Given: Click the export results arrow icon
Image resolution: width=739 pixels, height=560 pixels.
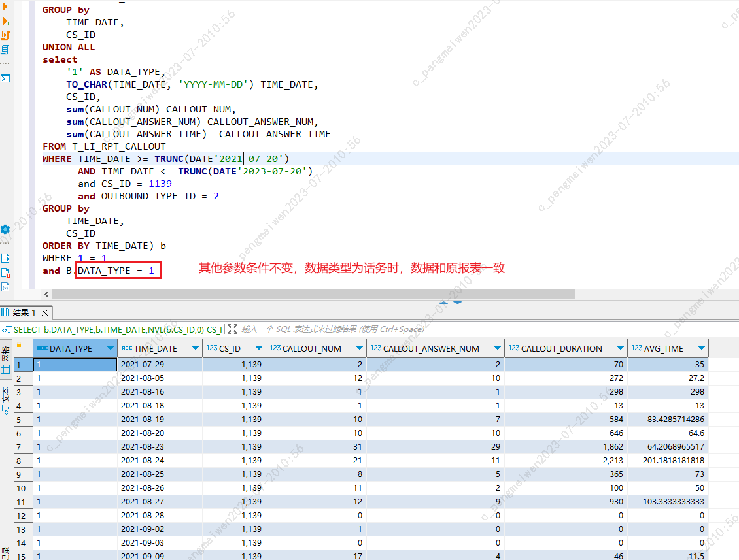Looking at the screenshot, I should click(x=6, y=258).
